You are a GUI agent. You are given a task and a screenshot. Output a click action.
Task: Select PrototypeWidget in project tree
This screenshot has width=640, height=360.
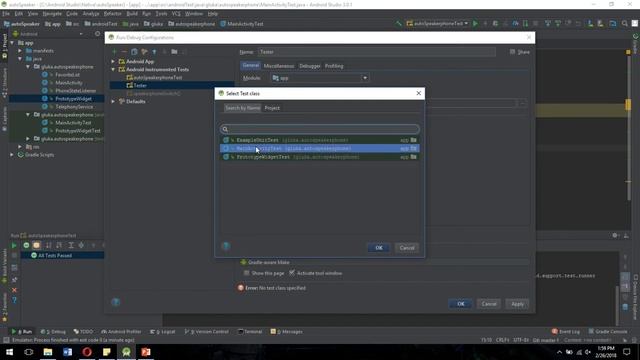(x=73, y=99)
